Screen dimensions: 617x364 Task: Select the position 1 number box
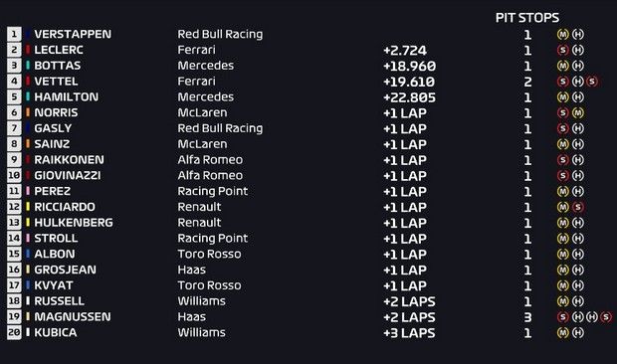tap(14, 34)
